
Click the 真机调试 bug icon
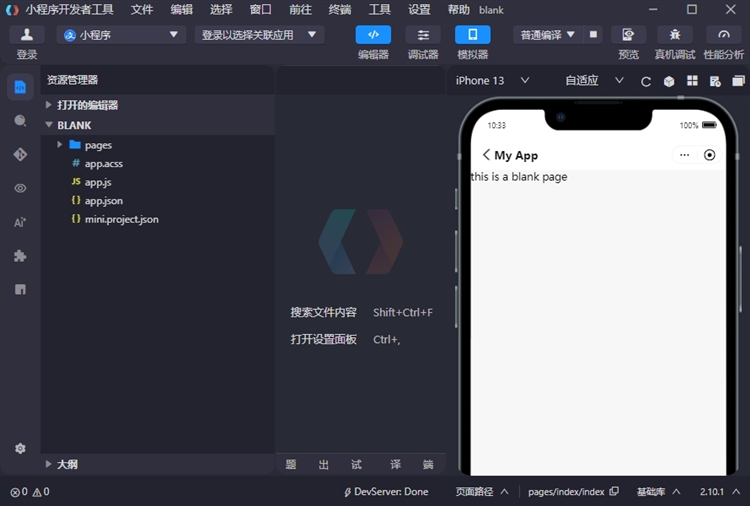click(675, 35)
